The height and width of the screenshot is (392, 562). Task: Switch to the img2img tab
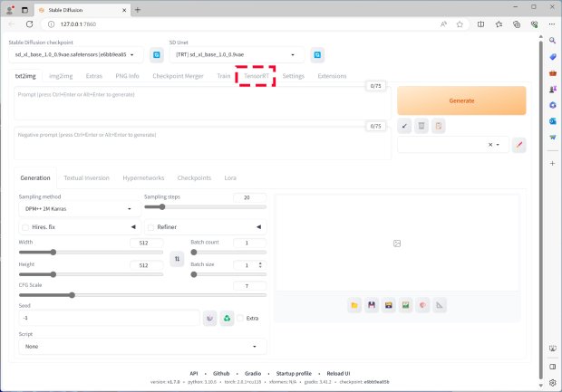(61, 76)
